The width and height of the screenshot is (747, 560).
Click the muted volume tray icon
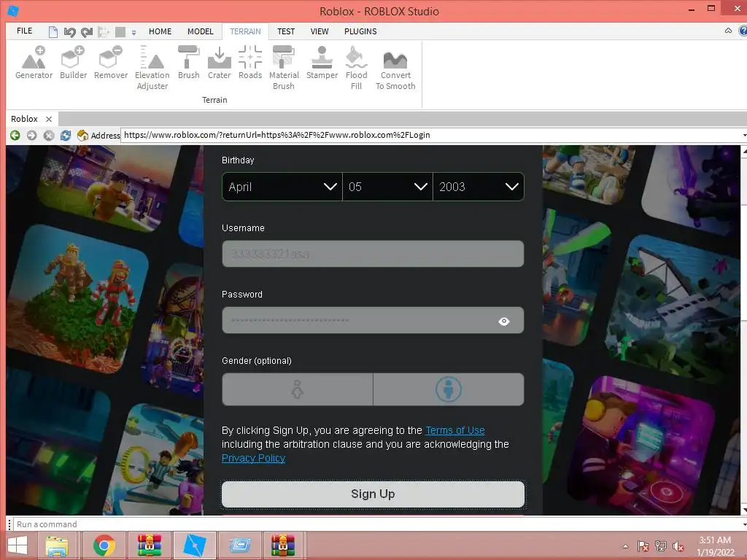click(678, 546)
